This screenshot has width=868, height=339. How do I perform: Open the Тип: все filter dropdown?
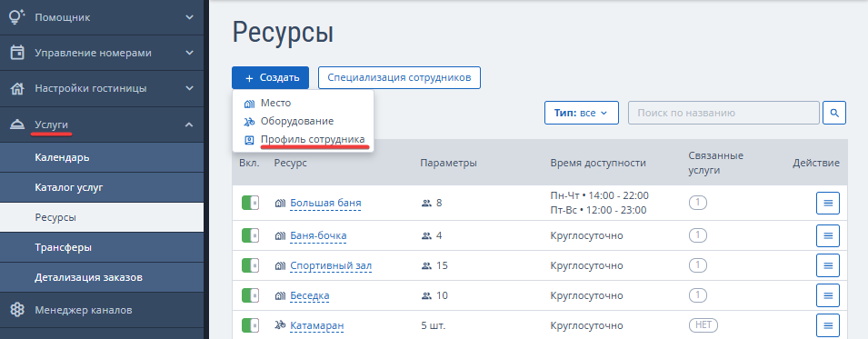click(582, 113)
